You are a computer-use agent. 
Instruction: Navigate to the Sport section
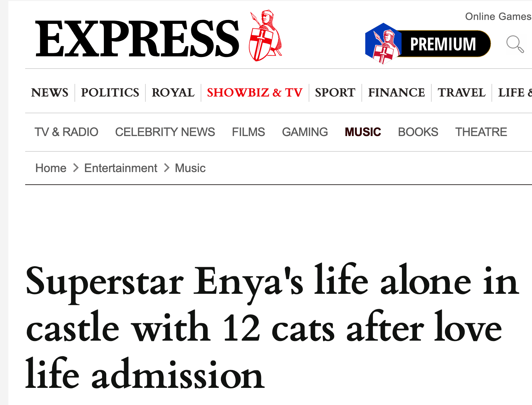coord(335,93)
